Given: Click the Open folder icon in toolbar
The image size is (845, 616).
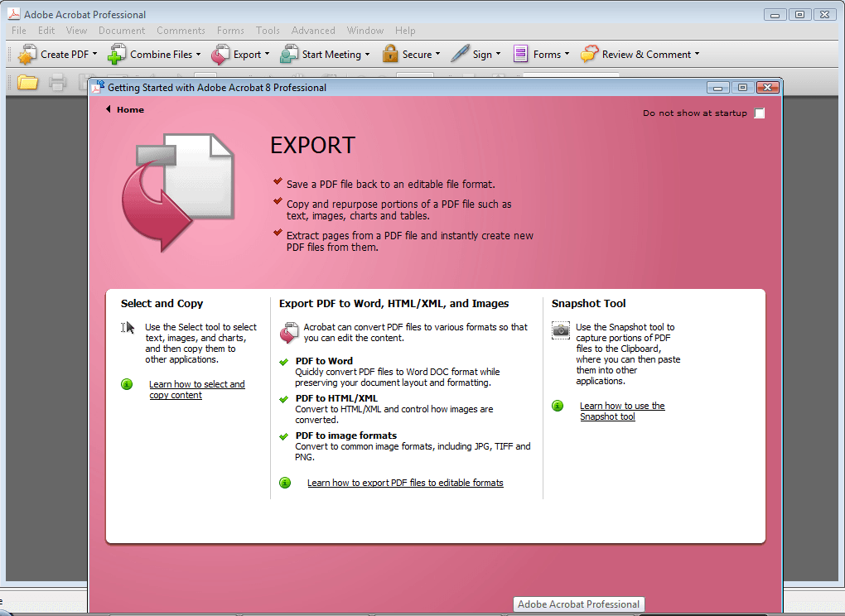Looking at the screenshot, I should 27,83.
